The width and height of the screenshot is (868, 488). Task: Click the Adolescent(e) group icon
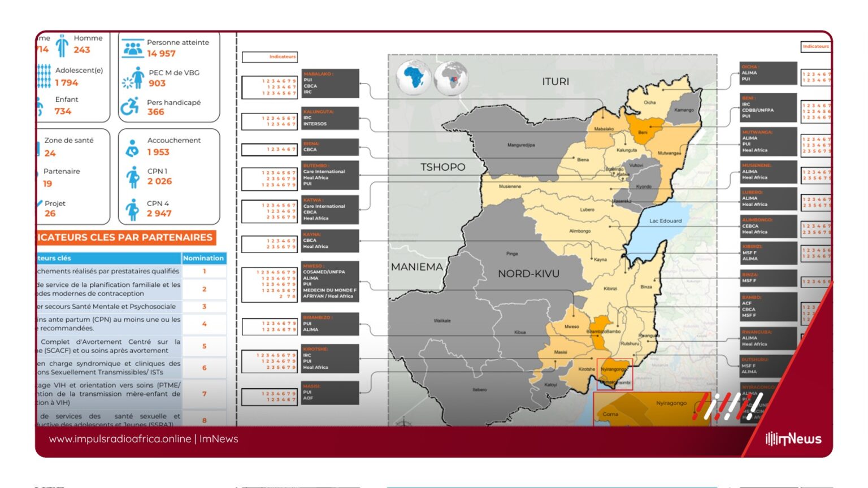click(x=44, y=76)
